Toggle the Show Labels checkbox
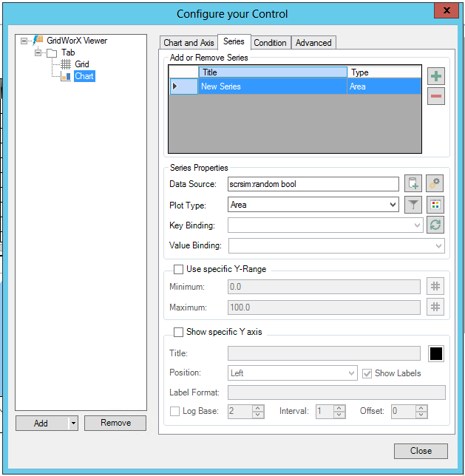 coord(367,373)
